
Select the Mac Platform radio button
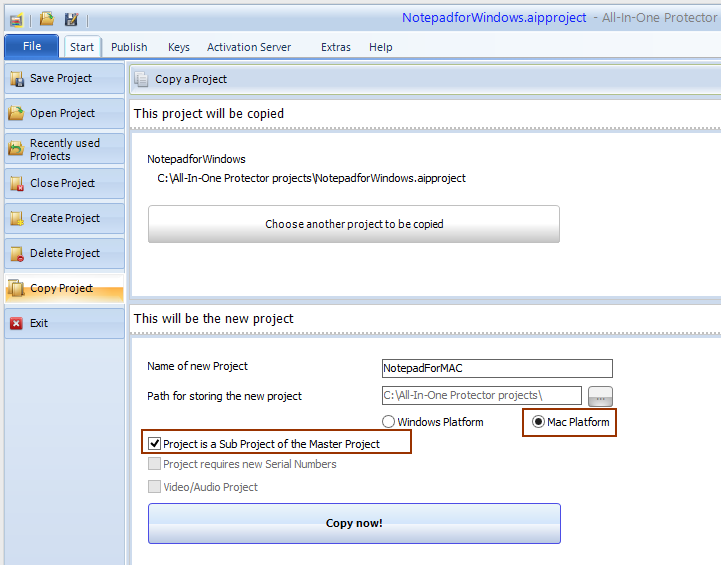[x=538, y=422]
